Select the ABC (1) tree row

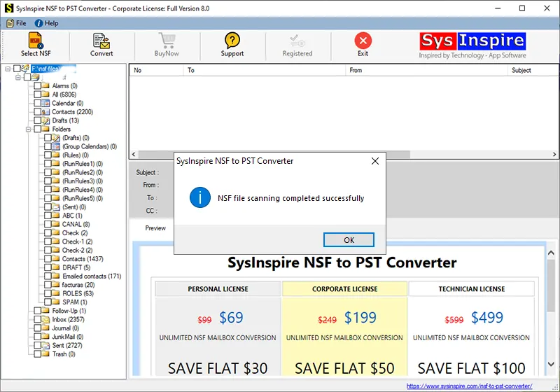73,216
